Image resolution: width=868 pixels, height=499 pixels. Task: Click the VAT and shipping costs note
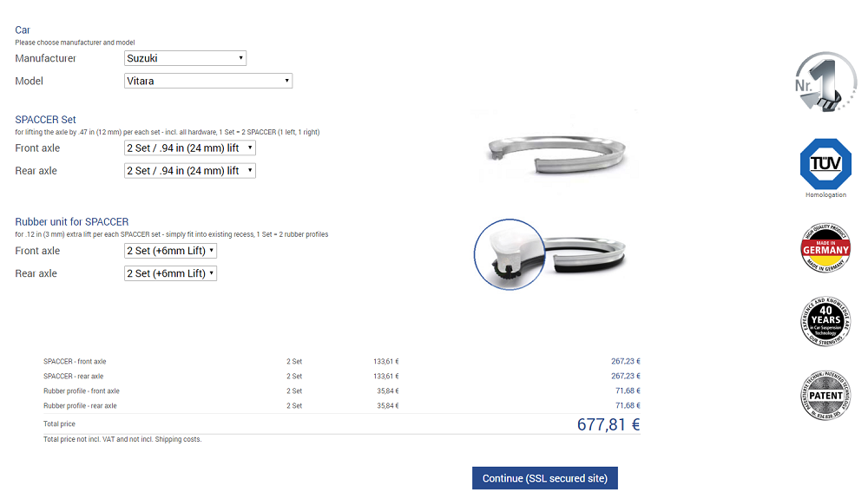coord(122,439)
